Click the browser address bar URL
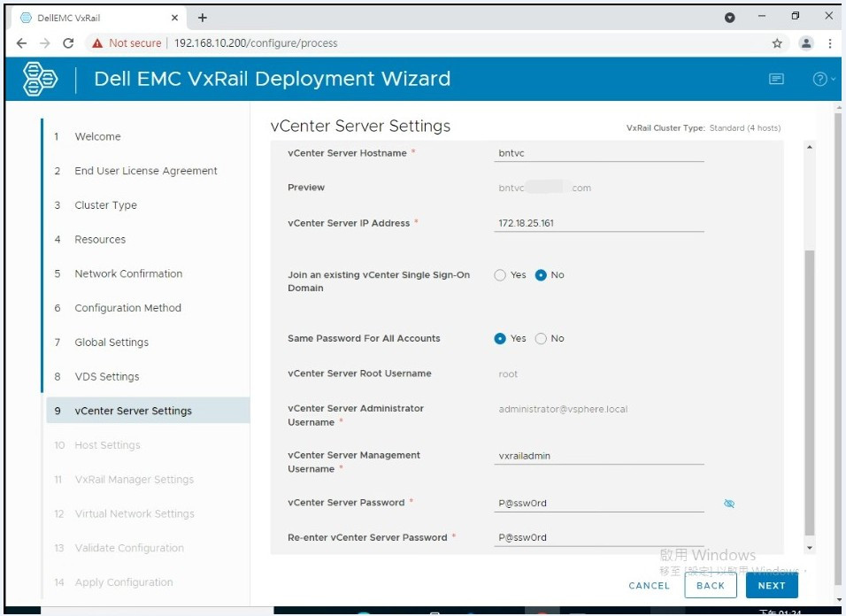The width and height of the screenshot is (846, 616). click(x=256, y=43)
